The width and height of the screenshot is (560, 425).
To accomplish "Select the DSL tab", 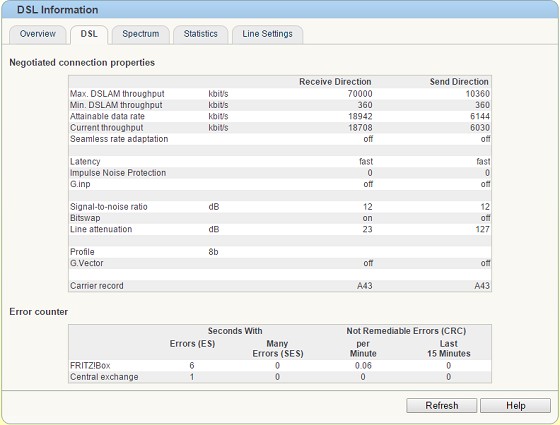I will [x=89, y=34].
